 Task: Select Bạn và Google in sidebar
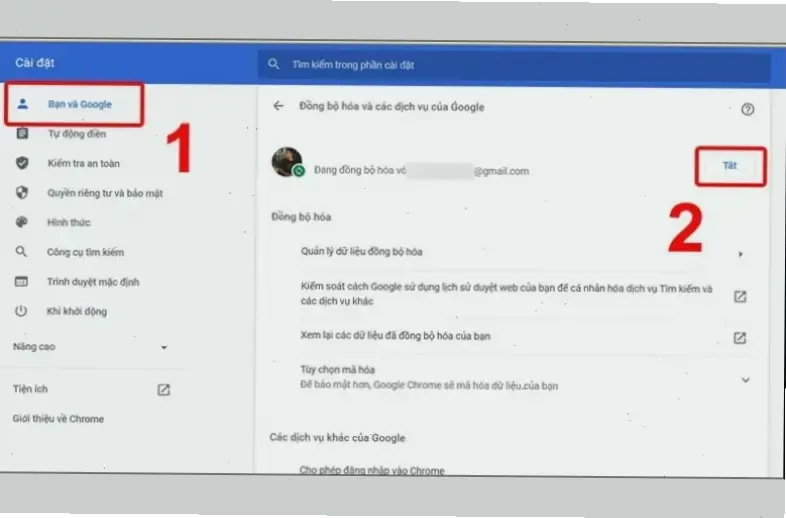coord(79,104)
